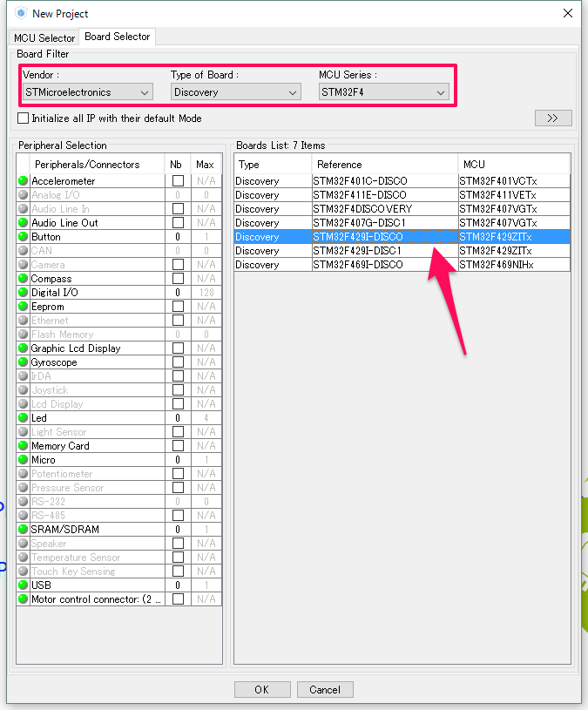The height and width of the screenshot is (710, 588).
Task: Check the Audio Line Out checkbox
Action: pyautogui.click(x=178, y=223)
